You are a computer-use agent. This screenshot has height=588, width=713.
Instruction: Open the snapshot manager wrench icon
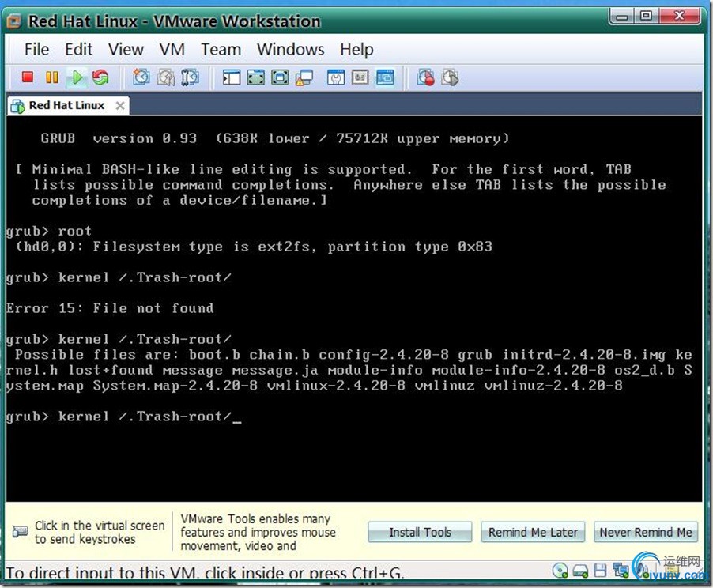pyautogui.click(x=190, y=77)
